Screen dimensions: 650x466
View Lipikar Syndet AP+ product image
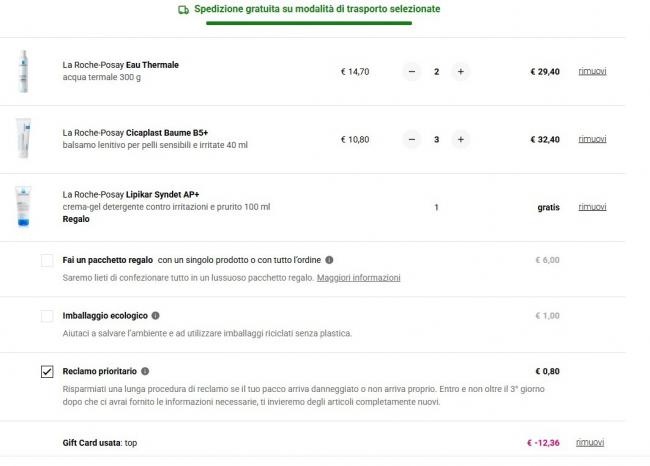(x=23, y=207)
